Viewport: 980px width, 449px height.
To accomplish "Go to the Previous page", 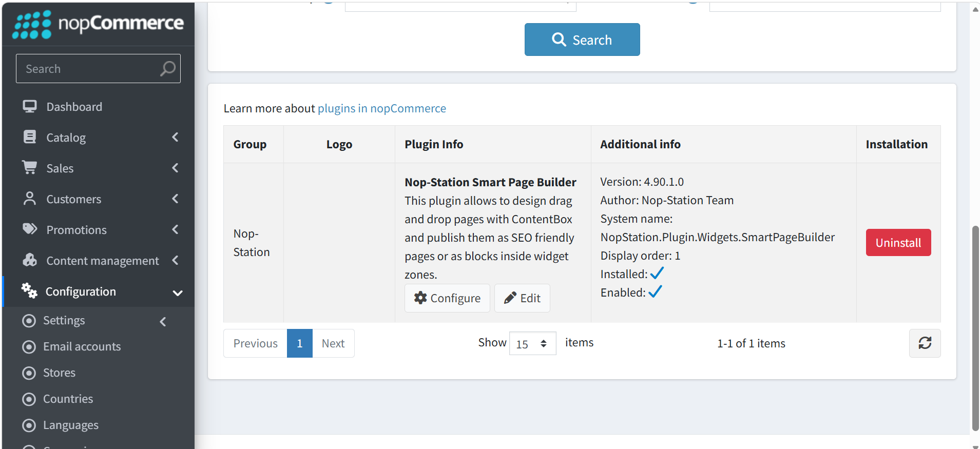I will pyautogui.click(x=255, y=343).
